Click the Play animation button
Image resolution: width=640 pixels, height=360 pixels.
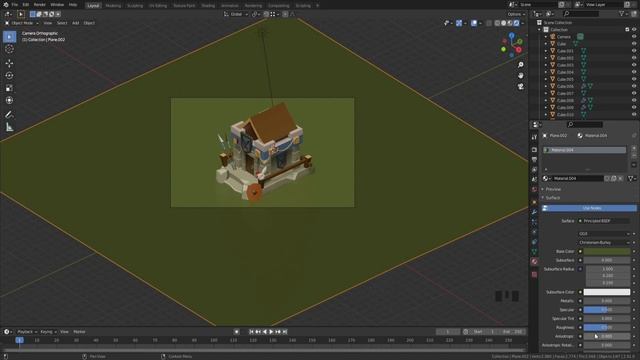point(271,332)
